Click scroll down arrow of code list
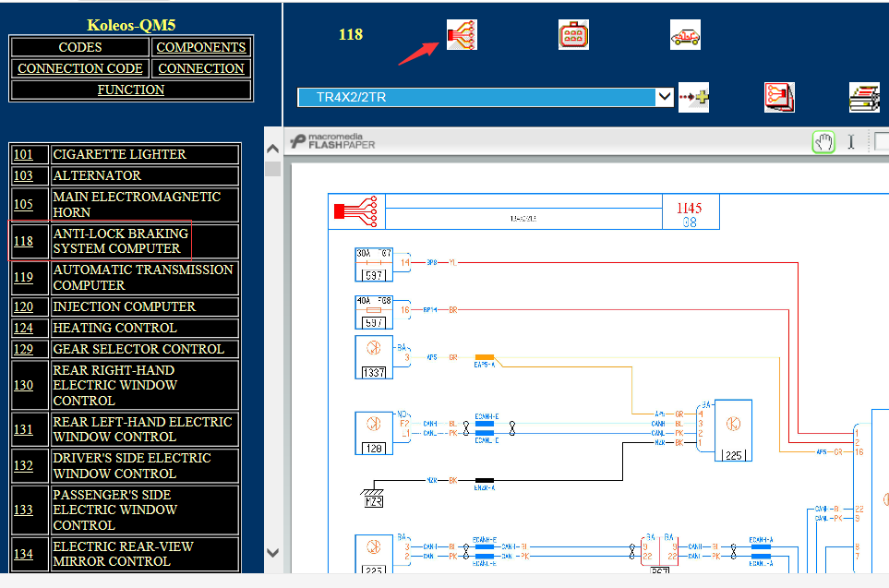Viewport: 889px width, 588px height. tap(272, 552)
